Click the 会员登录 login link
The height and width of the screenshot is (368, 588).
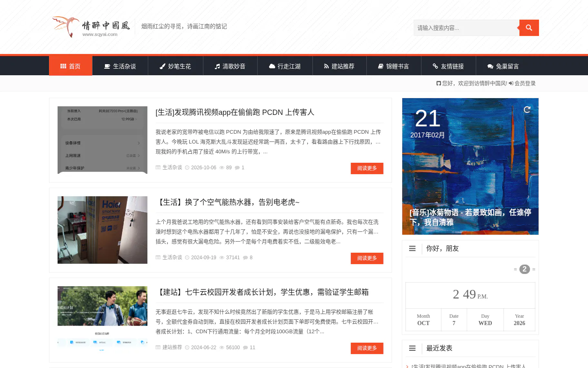click(x=525, y=83)
